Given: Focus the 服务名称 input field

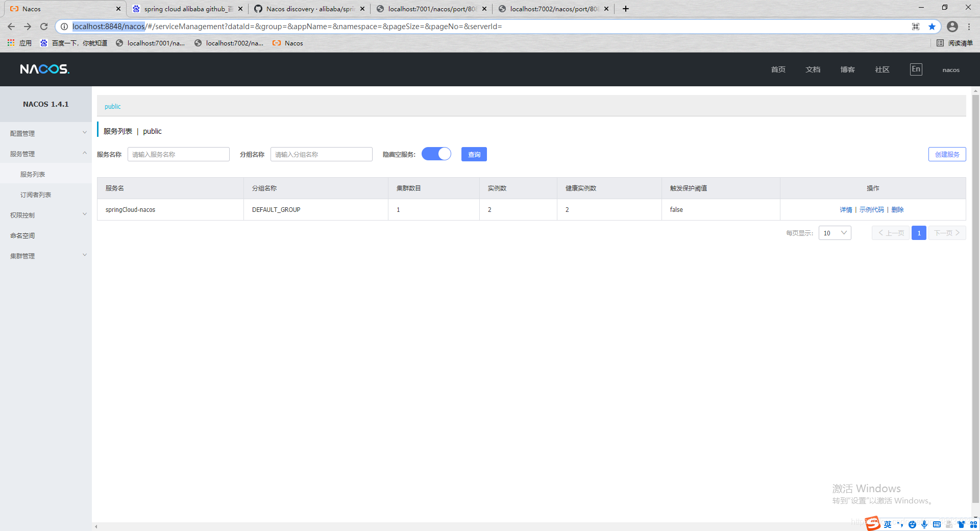Looking at the screenshot, I should [179, 154].
